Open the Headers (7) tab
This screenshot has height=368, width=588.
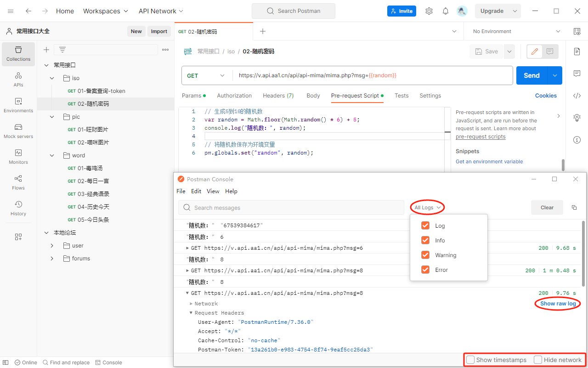click(278, 96)
